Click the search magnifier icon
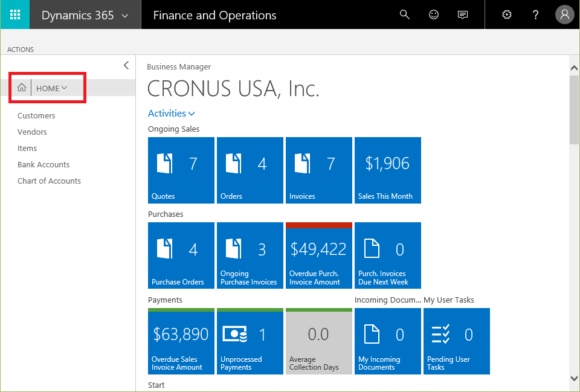This screenshot has height=392, width=580. pos(405,14)
